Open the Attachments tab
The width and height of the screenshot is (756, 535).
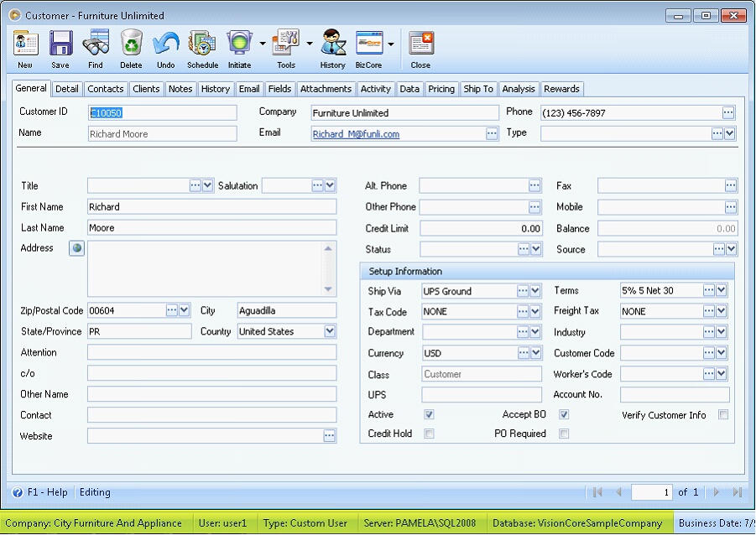tap(326, 89)
